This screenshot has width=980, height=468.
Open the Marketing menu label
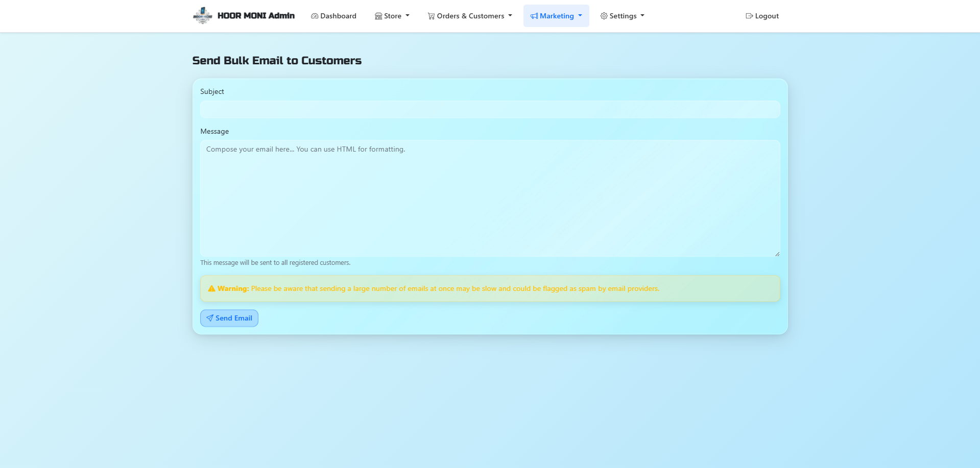click(557, 16)
